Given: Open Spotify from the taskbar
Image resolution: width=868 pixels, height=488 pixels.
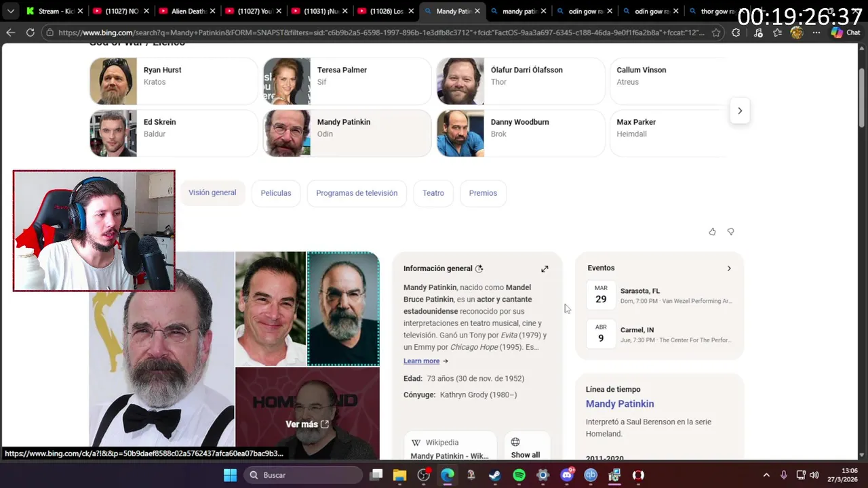Looking at the screenshot, I should 519,475.
